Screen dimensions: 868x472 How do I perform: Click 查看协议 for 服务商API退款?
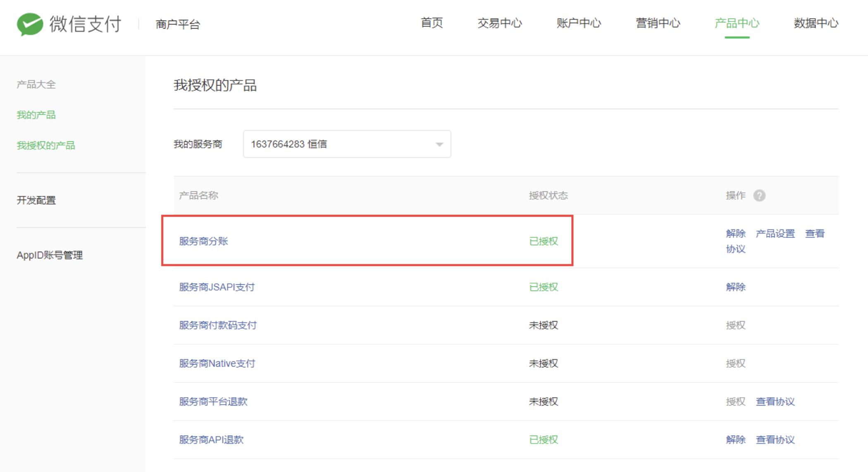tap(775, 440)
